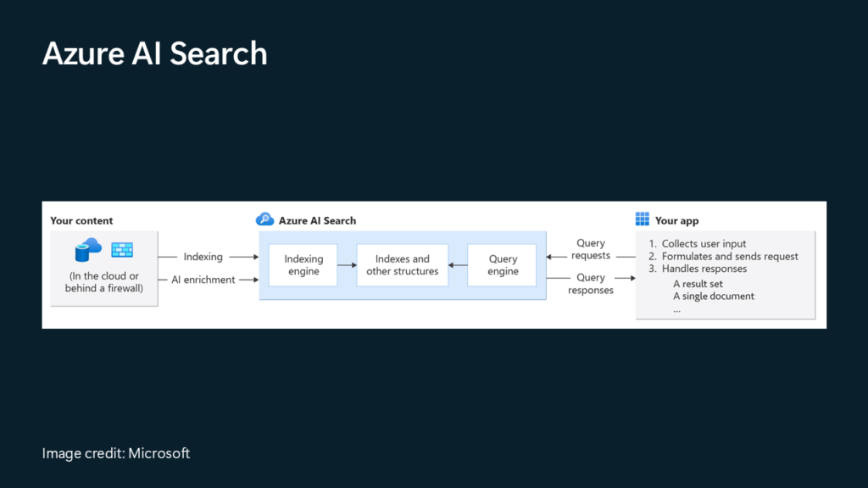Click the firewall brick wall icon
868x488 pixels.
click(x=122, y=250)
